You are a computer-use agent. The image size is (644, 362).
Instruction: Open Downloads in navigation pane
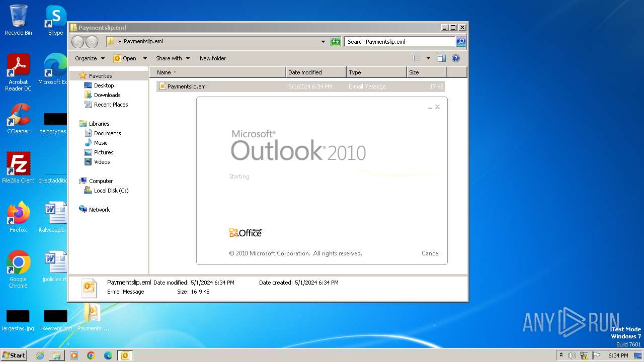[x=107, y=95]
